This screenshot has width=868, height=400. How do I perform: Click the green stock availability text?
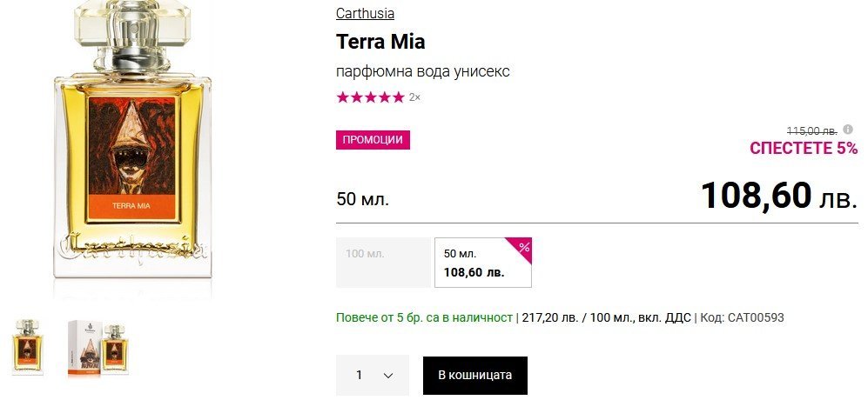coord(424,317)
